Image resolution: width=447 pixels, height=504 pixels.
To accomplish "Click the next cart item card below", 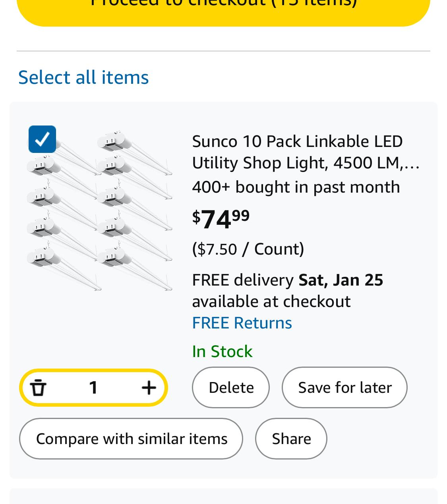I will 223,496.
